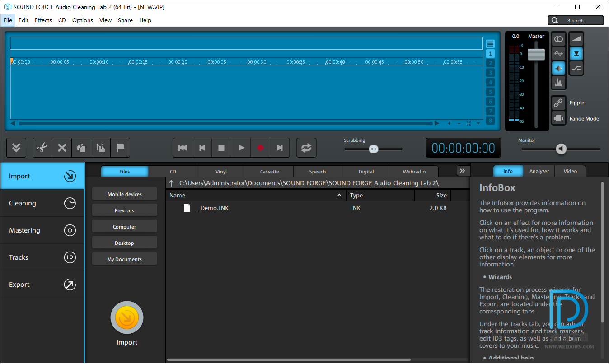
Task: Switch to the Cassette import tab
Action: point(270,172)
